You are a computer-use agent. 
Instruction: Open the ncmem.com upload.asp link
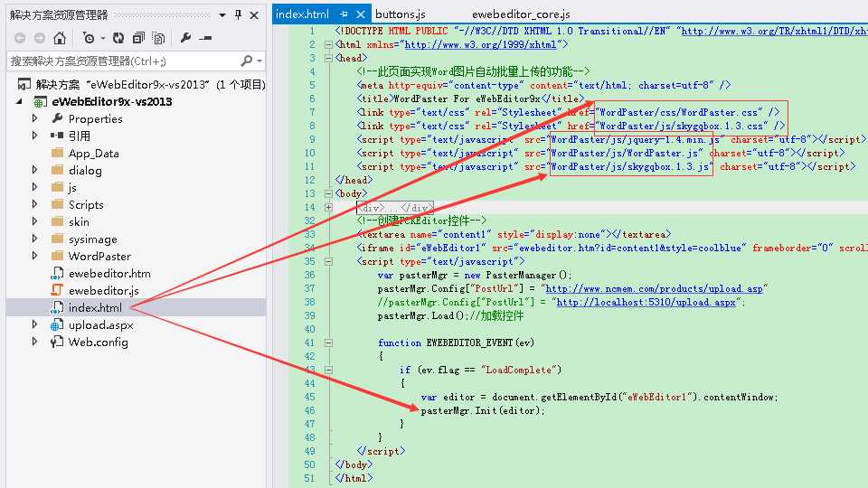[x=655, y=289]
